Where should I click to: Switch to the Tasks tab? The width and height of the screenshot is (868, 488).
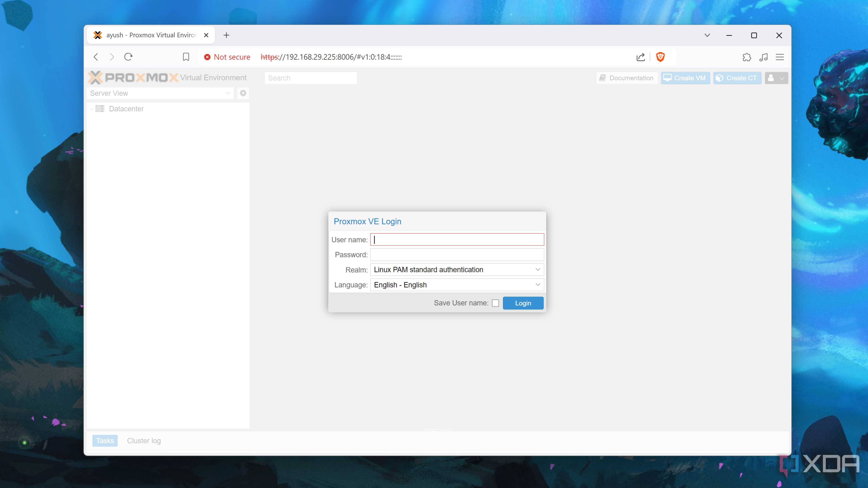click(x=105, y=441)
